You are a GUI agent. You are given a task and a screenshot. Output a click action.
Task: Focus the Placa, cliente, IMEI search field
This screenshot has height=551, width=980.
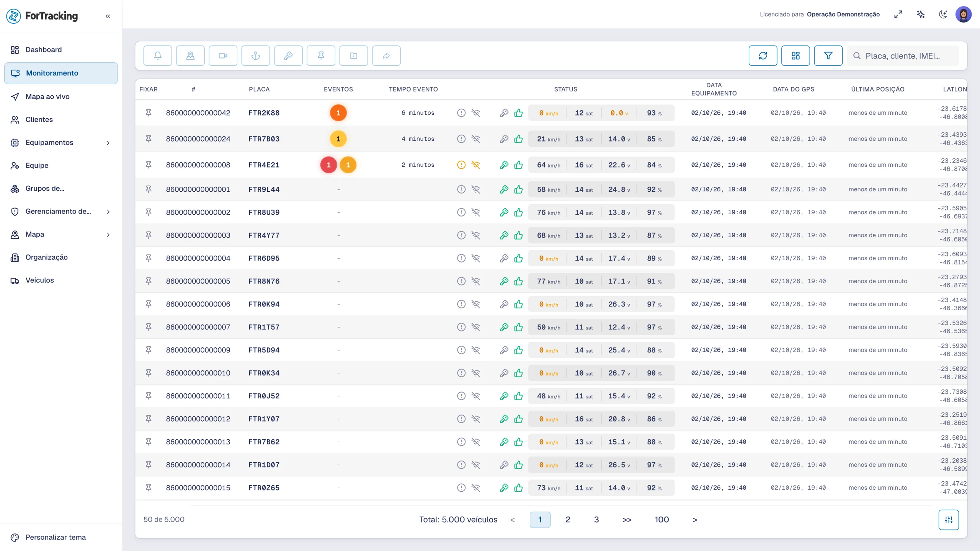pos(903,56)
